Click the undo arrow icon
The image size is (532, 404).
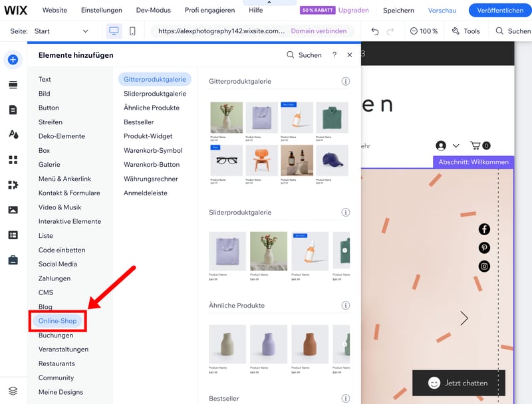point(375,31)
